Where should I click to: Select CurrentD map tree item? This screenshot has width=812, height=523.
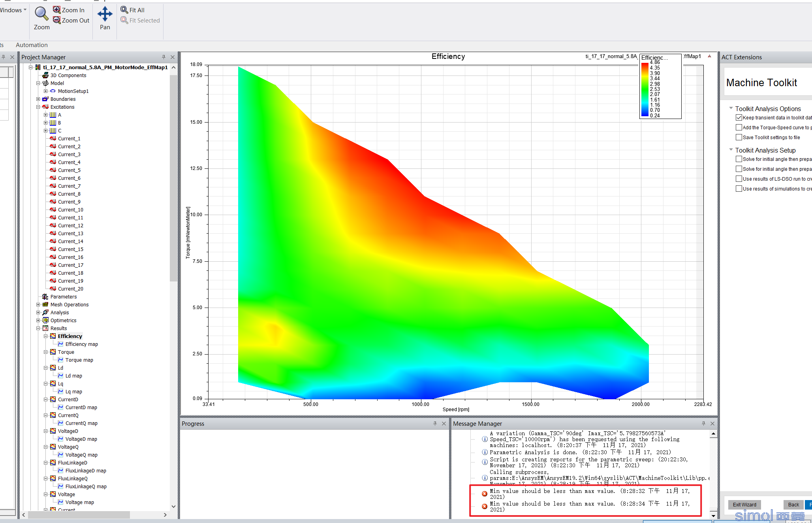coord(81,407)
